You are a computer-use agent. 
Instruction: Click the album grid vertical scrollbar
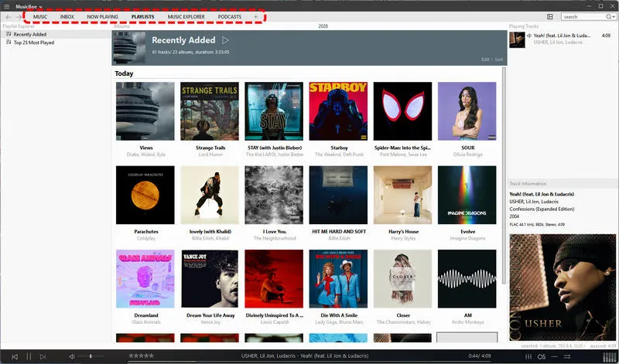(504, 176)
